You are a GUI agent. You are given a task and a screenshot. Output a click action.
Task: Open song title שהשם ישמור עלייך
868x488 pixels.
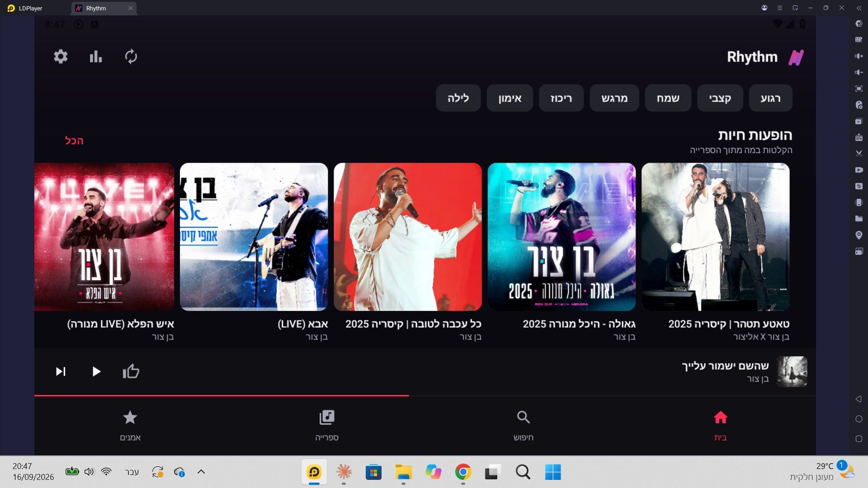[725, 366]
